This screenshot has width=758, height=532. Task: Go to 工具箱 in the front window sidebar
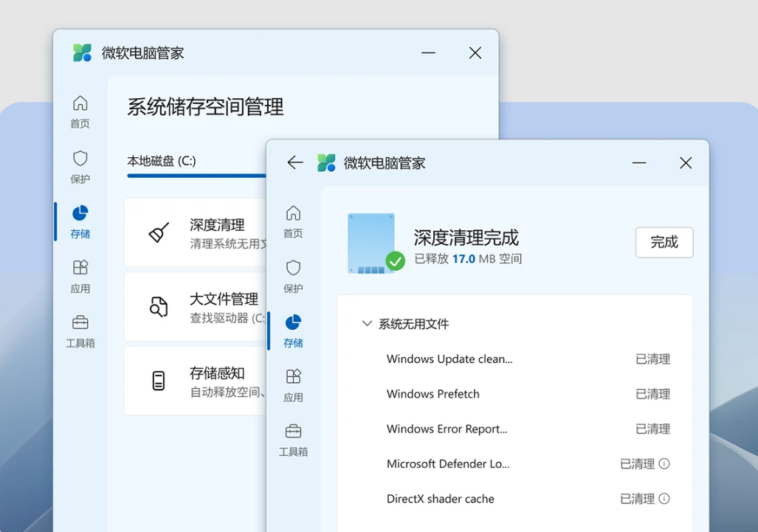(294, 441)
